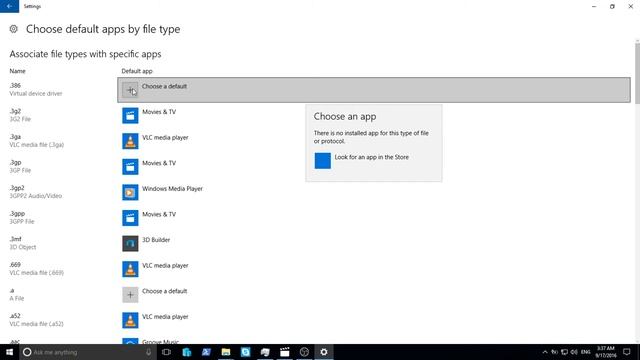Click the plus icon for .386 file type
This screenshot has height=360, width=640.
click(x=130, y=90)
